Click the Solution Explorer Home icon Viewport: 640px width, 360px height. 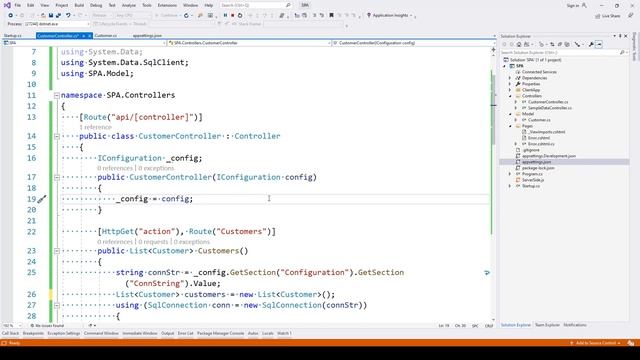click(519, 44)
